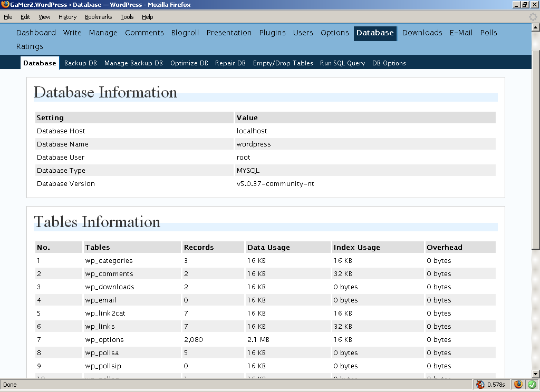Click the 'wp_link2cat' table name
540x392 pixels.
tap(105, 313)
